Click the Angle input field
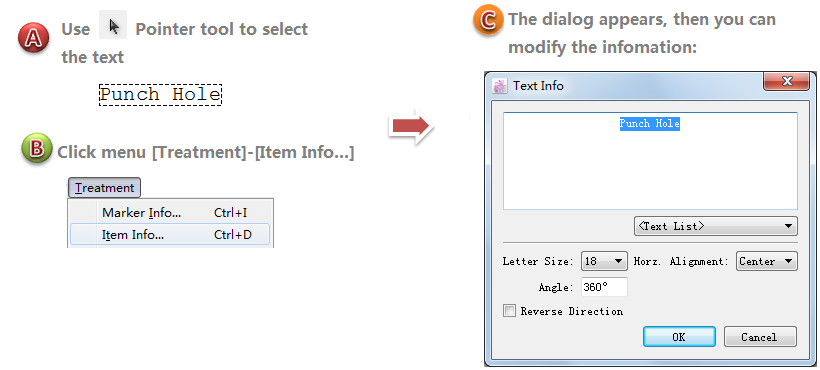This screenshot has height=370, width=820. pos(604,287)
